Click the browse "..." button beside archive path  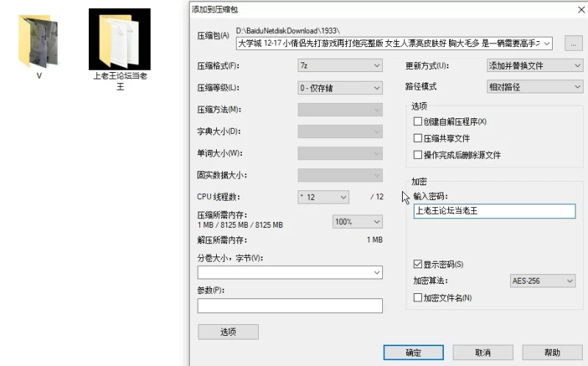point(573,43)
